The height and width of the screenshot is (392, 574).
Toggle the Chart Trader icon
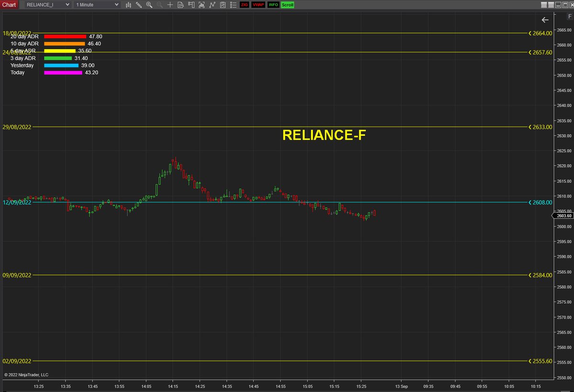[191, 5]
